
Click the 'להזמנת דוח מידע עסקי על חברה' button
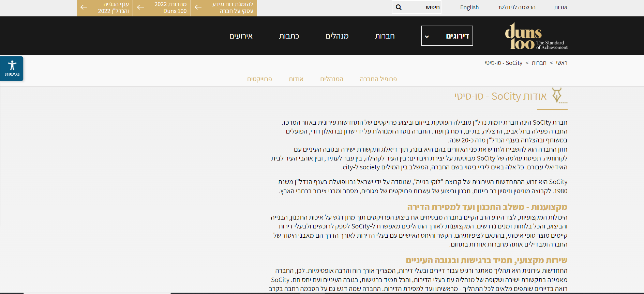pos(224,8)
